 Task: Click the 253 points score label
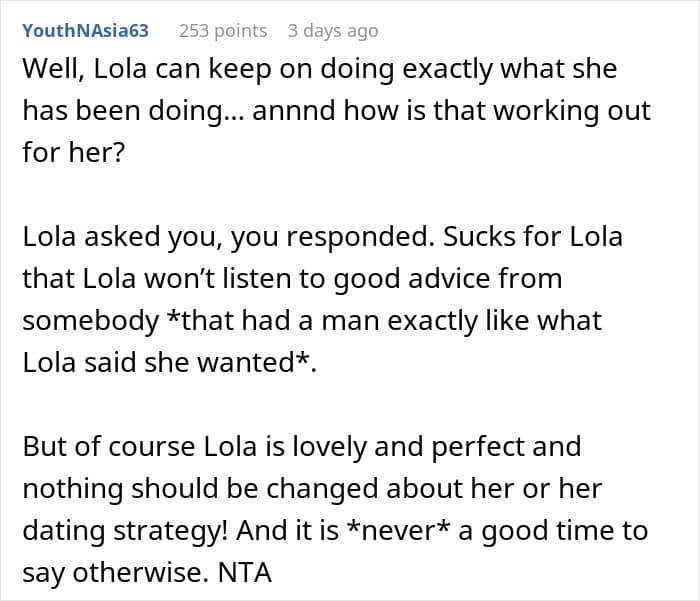pyautogui.click(x=223, y=31)
